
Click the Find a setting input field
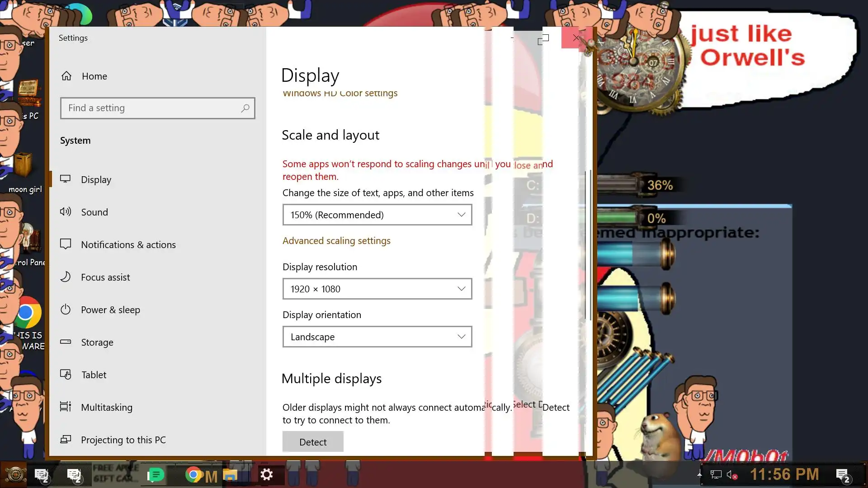click(x=151, y=108)
